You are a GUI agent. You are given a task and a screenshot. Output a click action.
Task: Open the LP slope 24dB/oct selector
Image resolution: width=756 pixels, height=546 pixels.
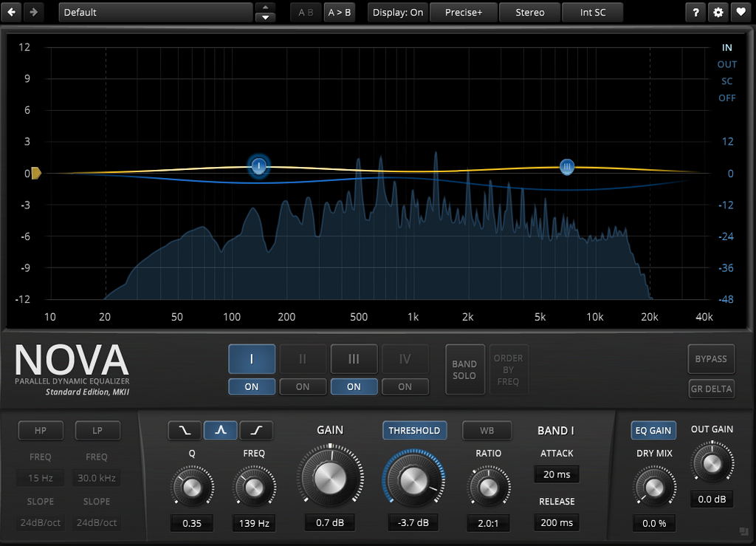97,522
